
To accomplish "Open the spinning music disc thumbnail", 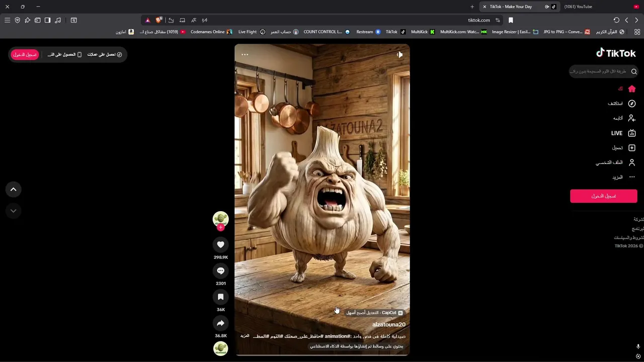I will (x=220, y=348).
